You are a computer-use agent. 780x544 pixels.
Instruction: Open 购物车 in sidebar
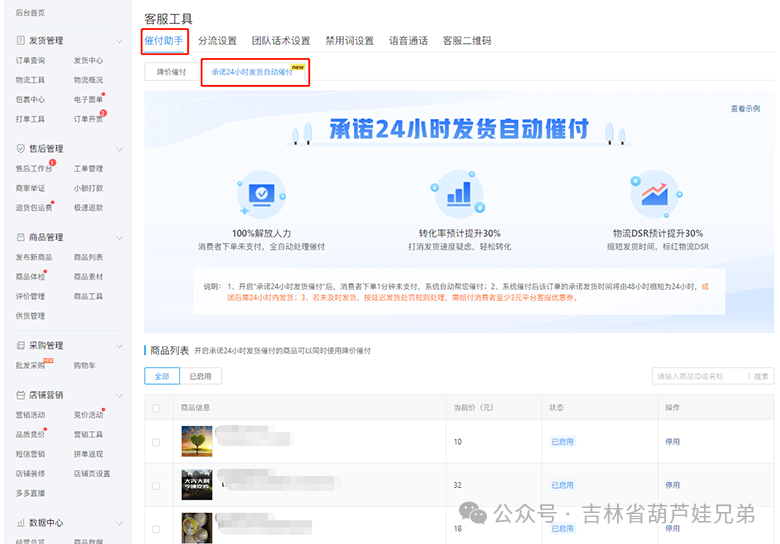pos(85,365)
